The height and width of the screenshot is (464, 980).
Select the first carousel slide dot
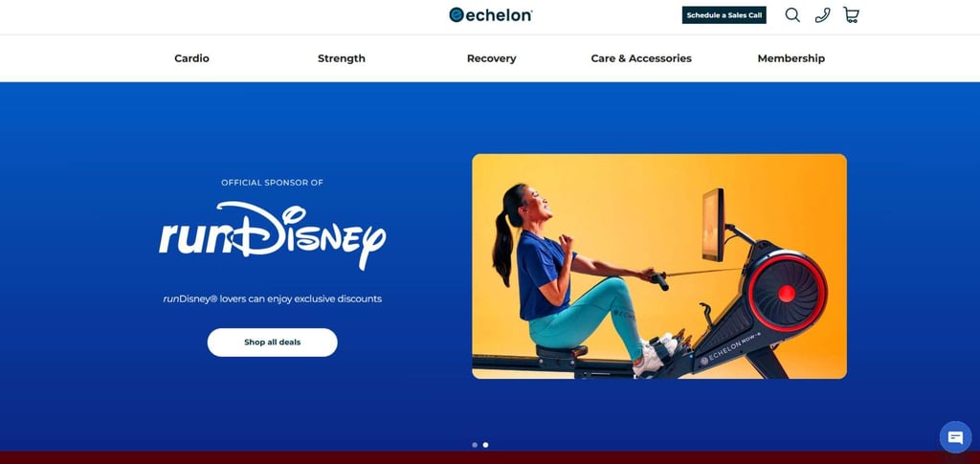tap(475, 445)
